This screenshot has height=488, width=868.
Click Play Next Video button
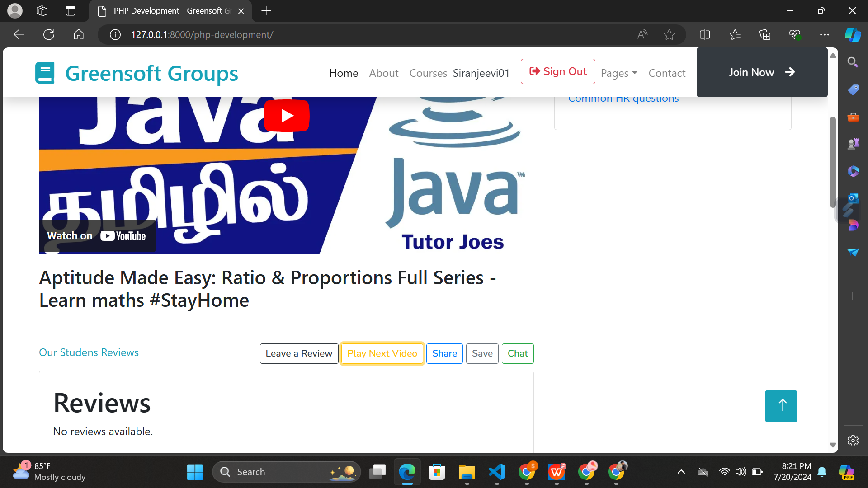point(382,353)
